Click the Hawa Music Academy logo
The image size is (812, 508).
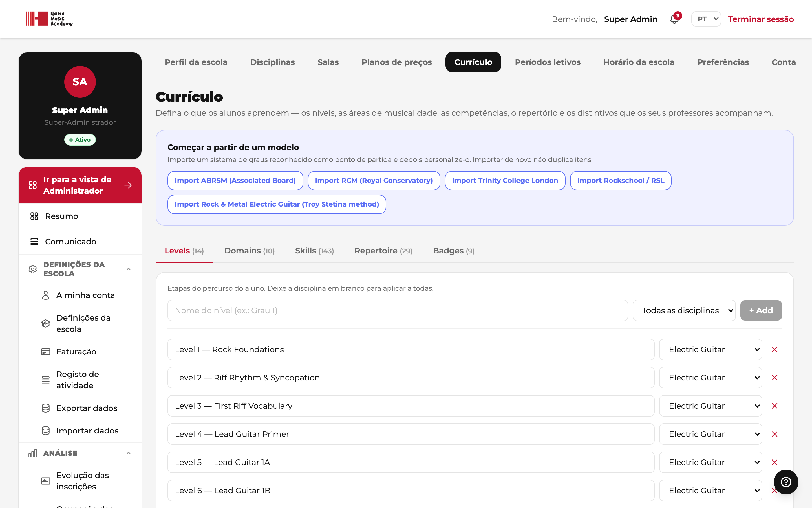pyautogui.click(x=49, y=19)
